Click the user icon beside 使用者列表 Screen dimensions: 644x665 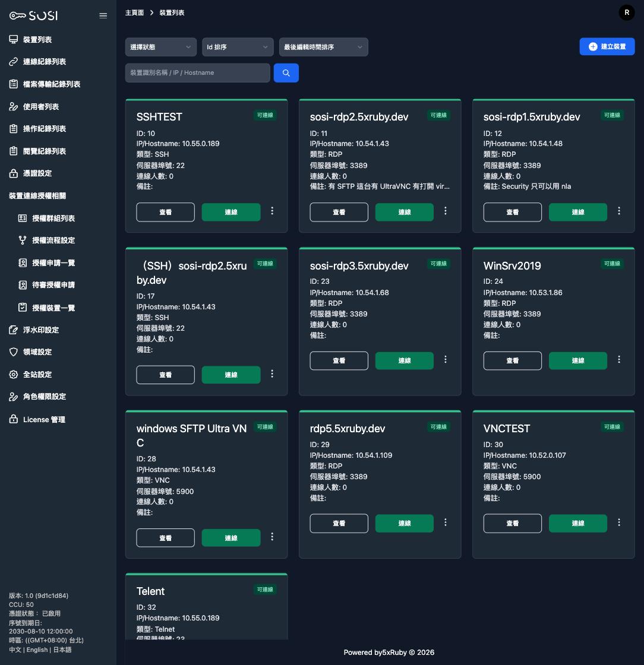coord(14,106)
